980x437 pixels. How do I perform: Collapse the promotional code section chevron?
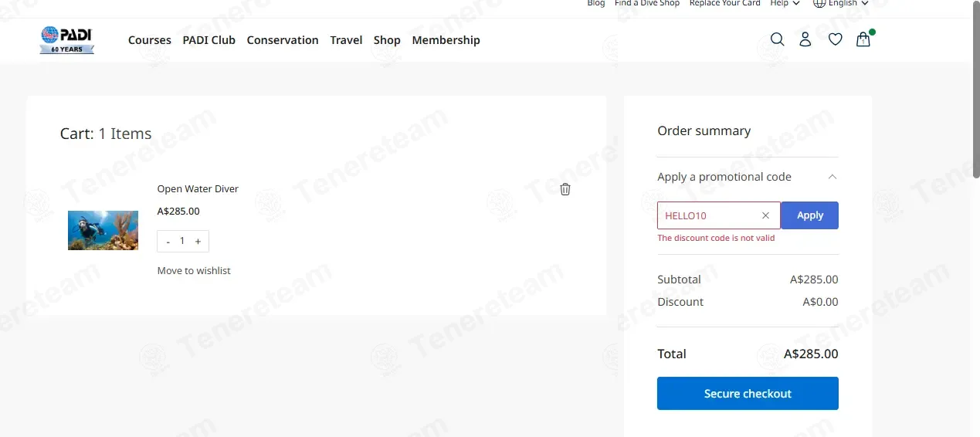pos(832,177)
